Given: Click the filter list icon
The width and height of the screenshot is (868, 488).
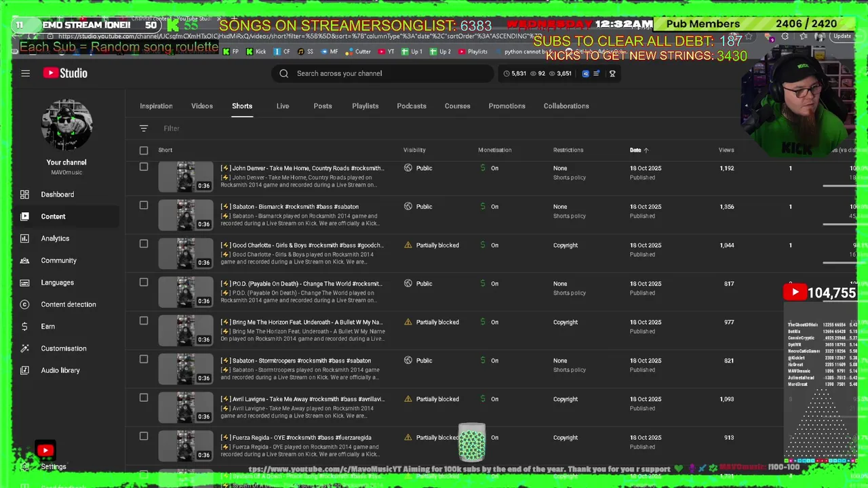Looking at the screenshot, I should pos(144,128).
